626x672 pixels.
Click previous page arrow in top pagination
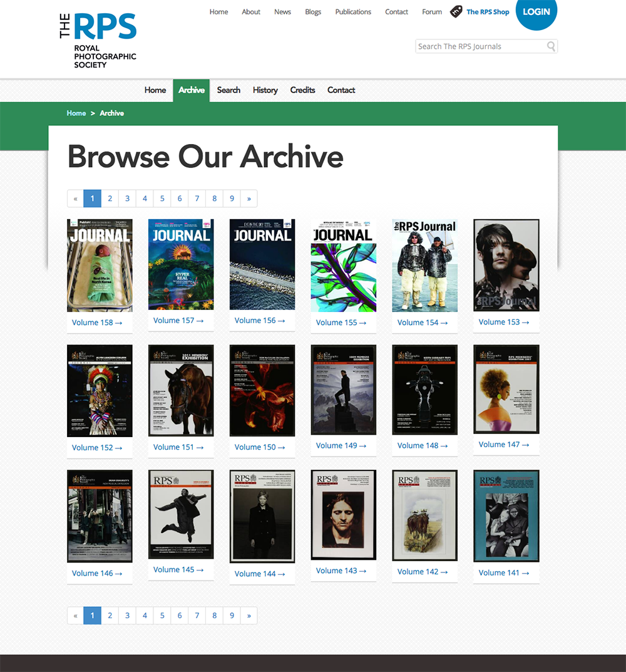click(x=75, y=199)
